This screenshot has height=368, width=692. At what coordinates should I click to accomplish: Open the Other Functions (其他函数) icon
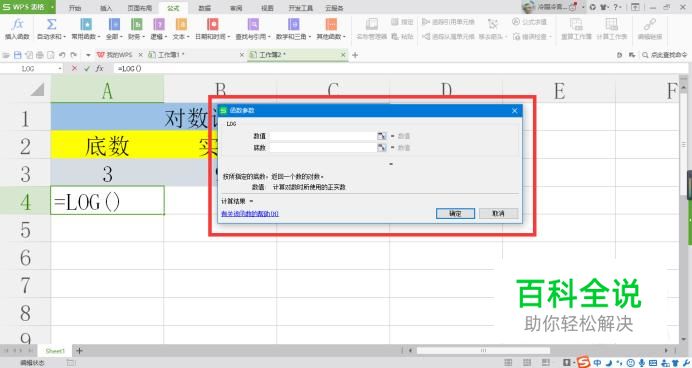331,24
